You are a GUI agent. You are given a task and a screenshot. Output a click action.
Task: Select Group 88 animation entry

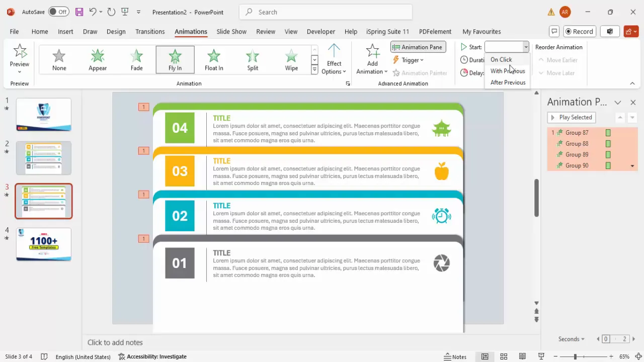pos(592,144)
